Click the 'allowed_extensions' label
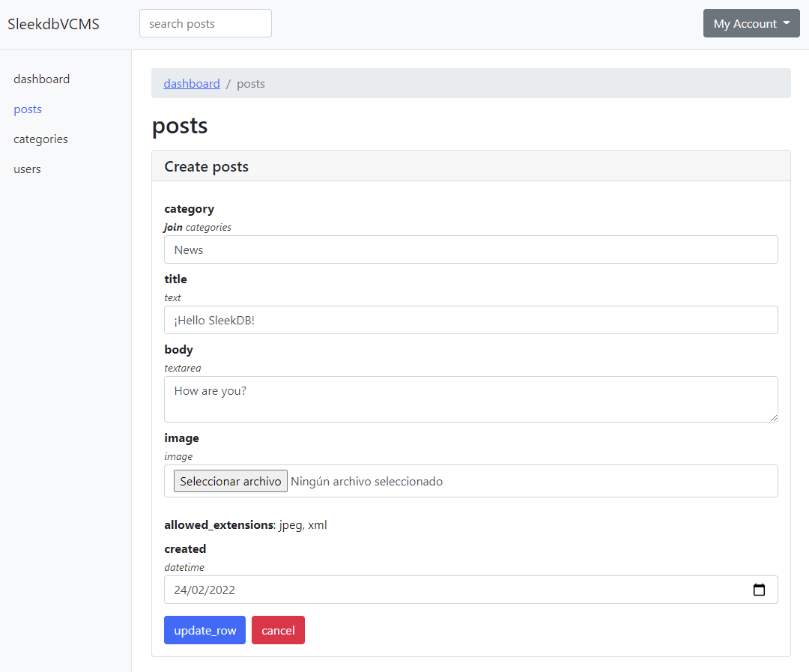The image size is (809, 672). [219, 525]
